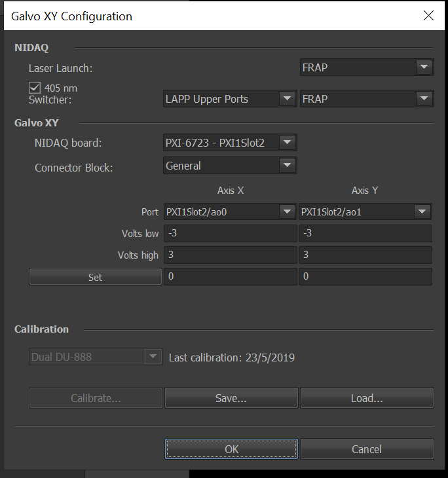This screenshot has width=448, height=478.
Task: Click Axis Y set value field
Action: coord(365,277)
